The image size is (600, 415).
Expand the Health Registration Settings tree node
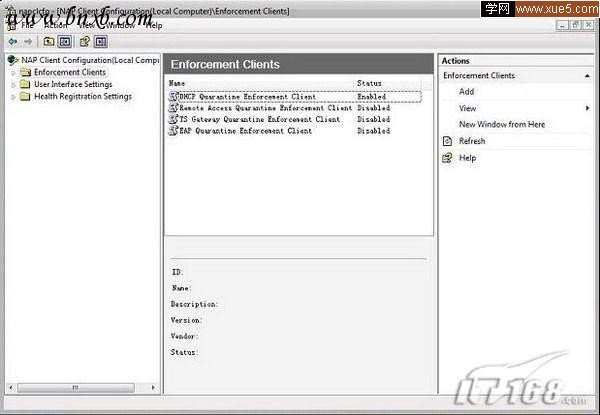pos(14,97)
